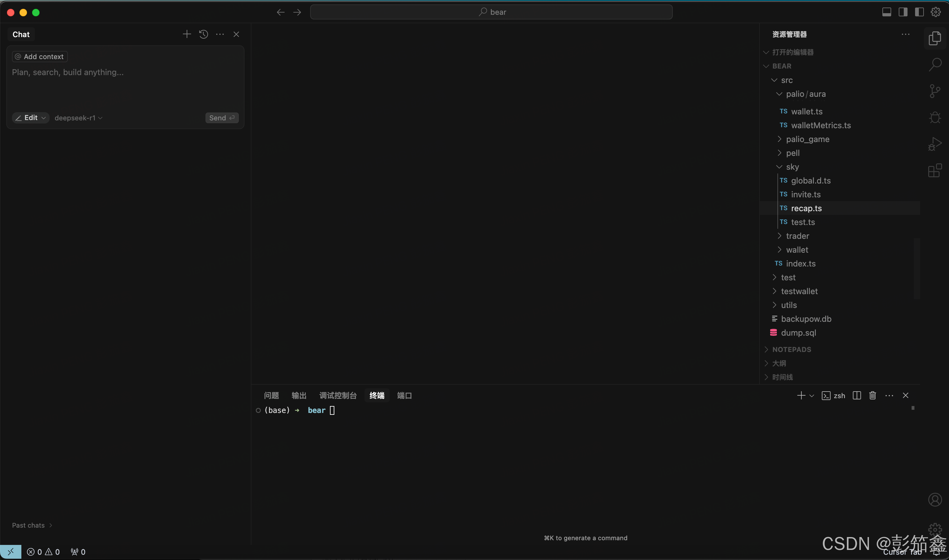Kill terminal using trash icon

[x=872, y=395]
